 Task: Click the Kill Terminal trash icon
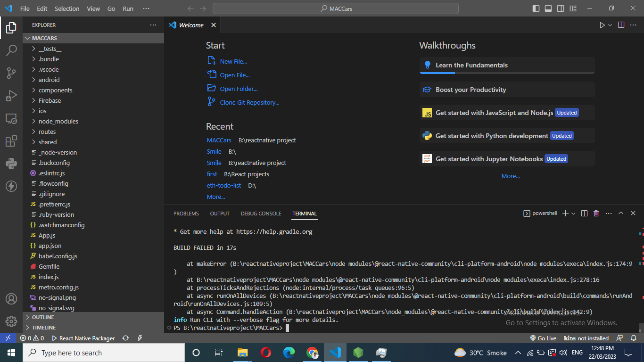[596, 214]
